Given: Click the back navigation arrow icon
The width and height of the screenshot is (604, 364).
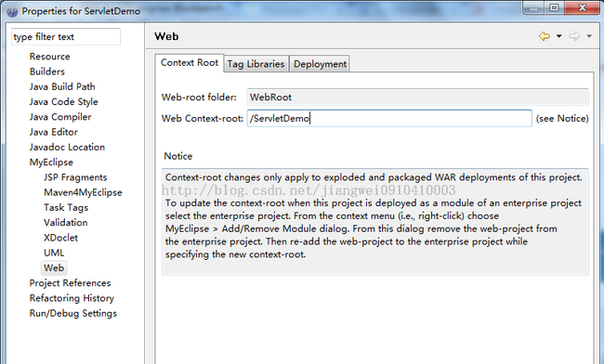Looking at the screenshot, I should [545, 36].
